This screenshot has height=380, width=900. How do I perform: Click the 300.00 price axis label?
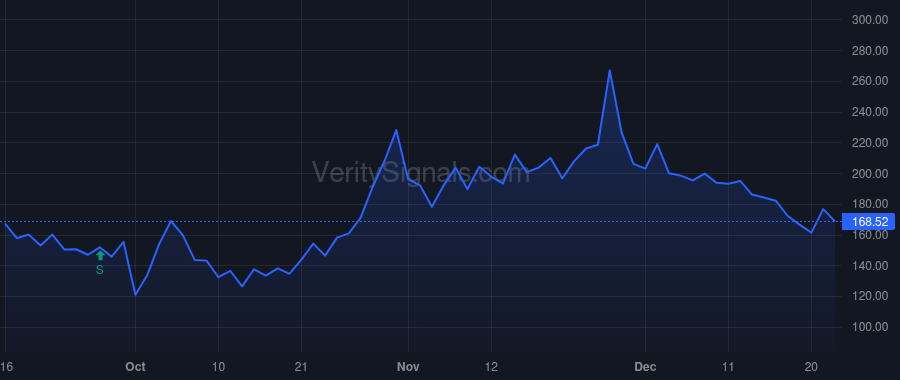click(870, 20)
